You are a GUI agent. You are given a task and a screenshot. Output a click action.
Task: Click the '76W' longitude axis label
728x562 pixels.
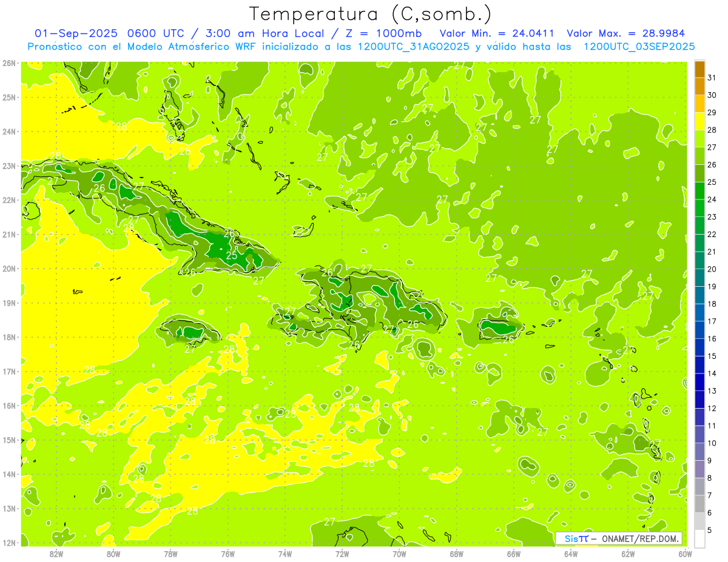(228, 554)
